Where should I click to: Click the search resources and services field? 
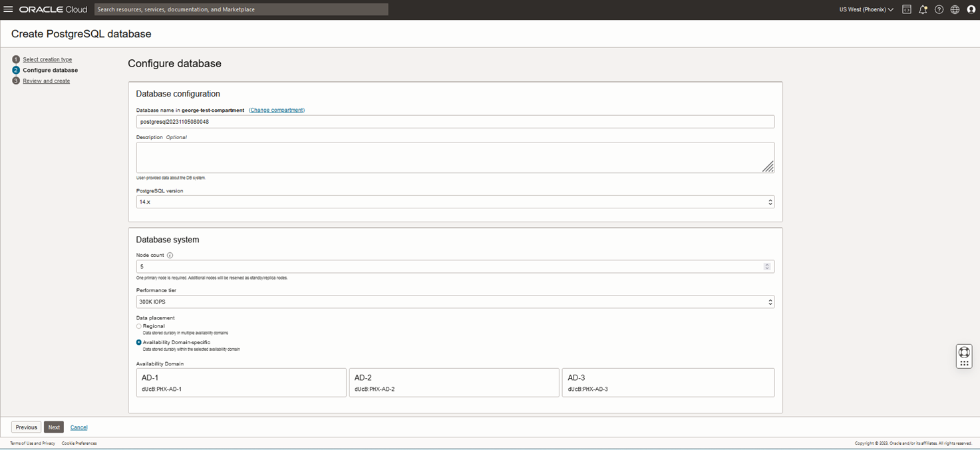241,9
